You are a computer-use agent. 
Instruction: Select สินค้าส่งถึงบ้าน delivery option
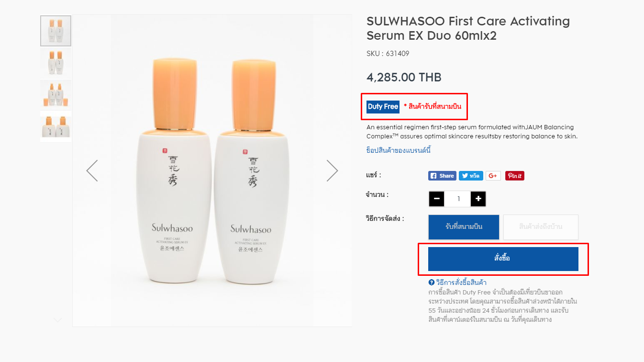[541, 227]
